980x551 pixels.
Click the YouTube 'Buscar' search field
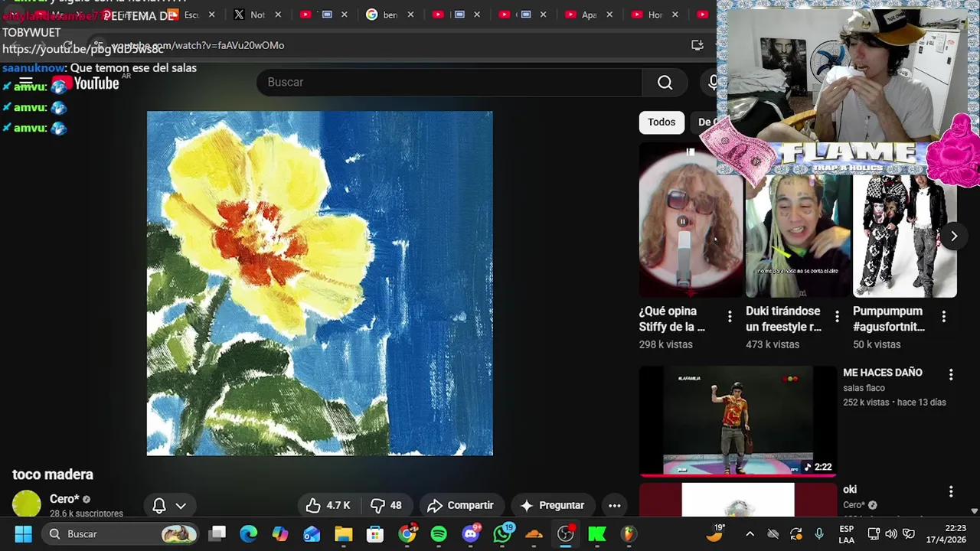click(x=449, y=82)
